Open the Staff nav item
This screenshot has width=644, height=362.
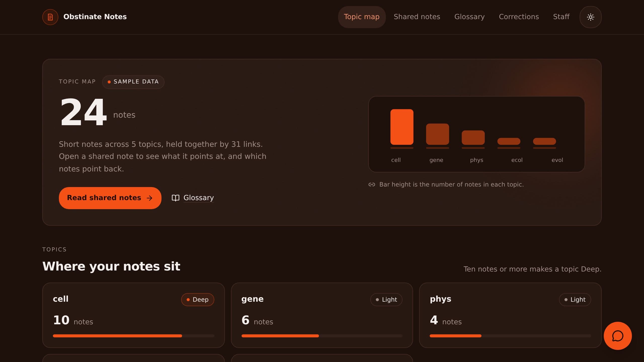coord(561,17)
